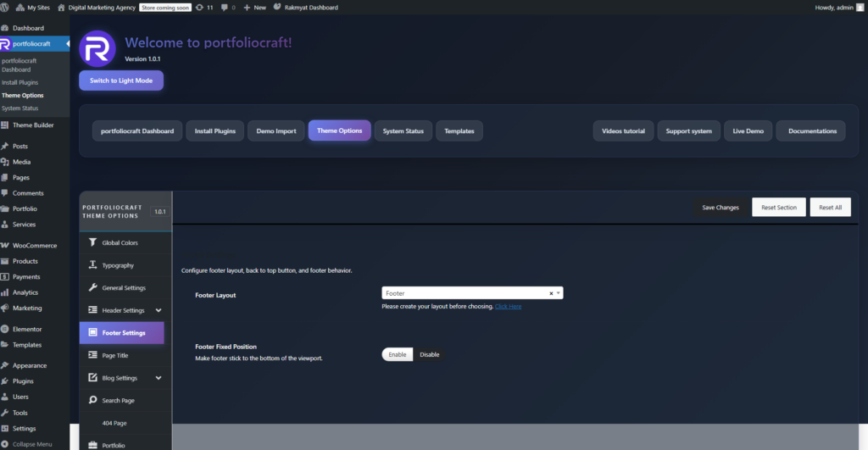Screen dimensions: 868x450
Task: Click the Save Changes button
Action: 721,208
